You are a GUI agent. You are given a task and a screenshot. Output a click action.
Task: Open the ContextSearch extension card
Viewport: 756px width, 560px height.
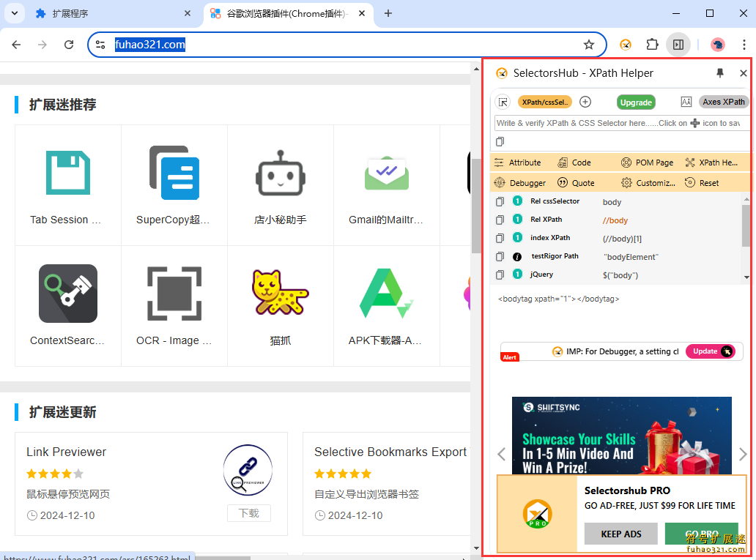68,306
